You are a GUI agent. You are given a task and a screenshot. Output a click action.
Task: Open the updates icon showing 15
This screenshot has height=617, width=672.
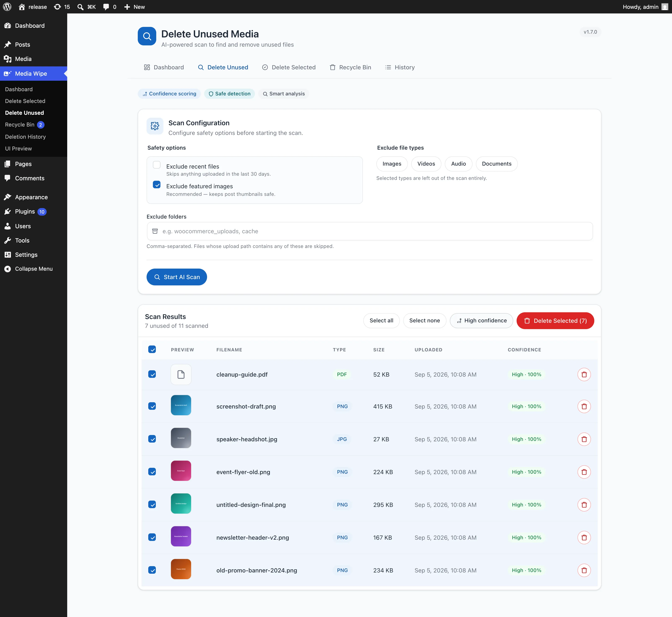[x=62, y=7]
